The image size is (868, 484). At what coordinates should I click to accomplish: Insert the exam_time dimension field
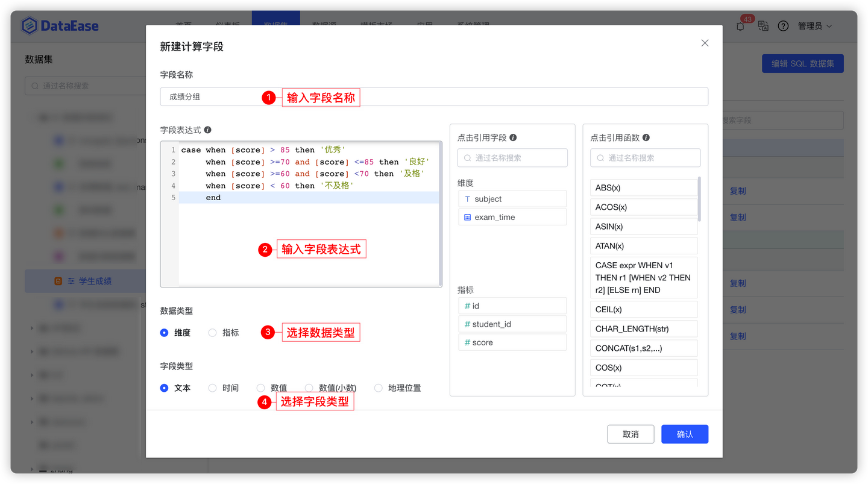click(512, 217)
